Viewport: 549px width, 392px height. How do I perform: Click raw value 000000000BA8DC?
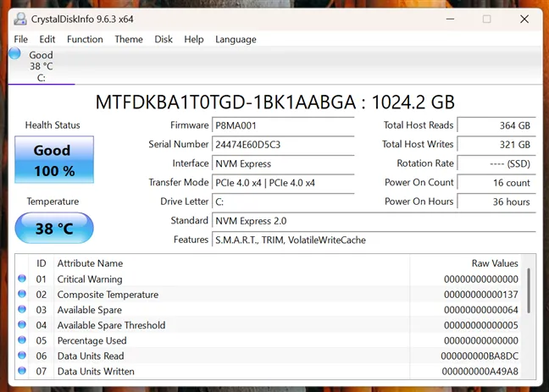(x=480, y=356)
